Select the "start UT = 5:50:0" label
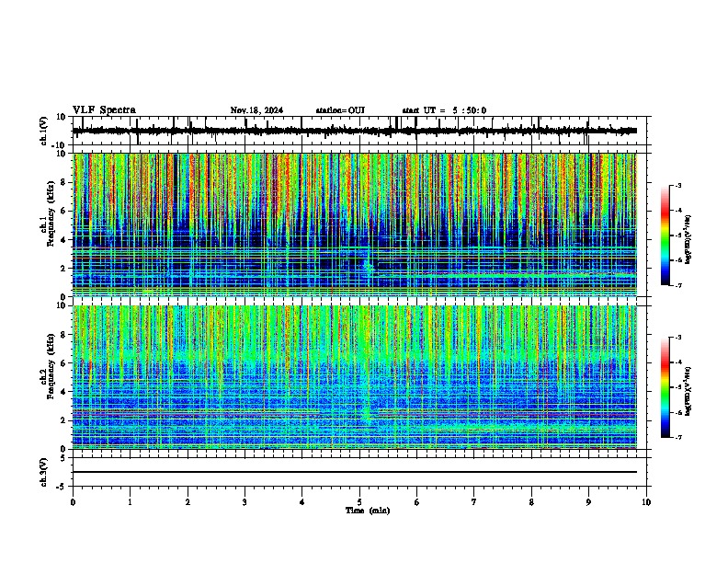The height and width of the screenshot is (563, 728). pyautogui.click(x=444, y=110)
